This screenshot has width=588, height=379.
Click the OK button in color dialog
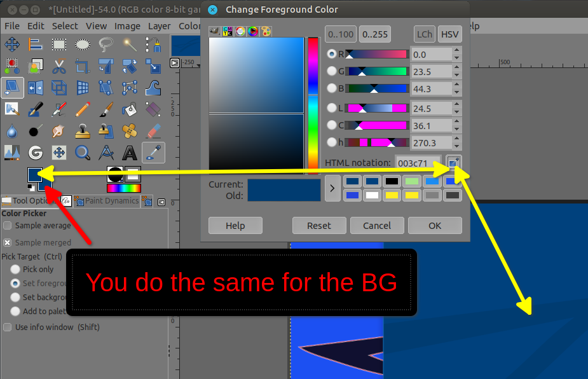point(435,226)
